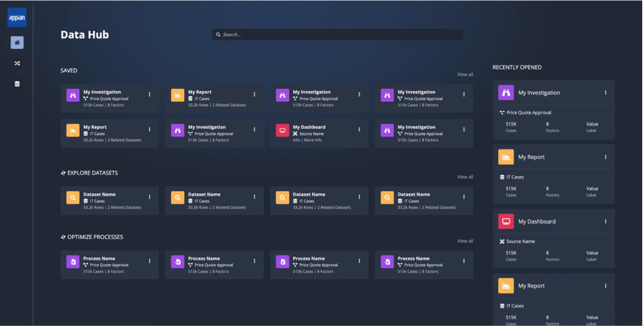644x326 pixels.
Task: Show options for the last Dataset Name card
Action: tap(464, 198)
